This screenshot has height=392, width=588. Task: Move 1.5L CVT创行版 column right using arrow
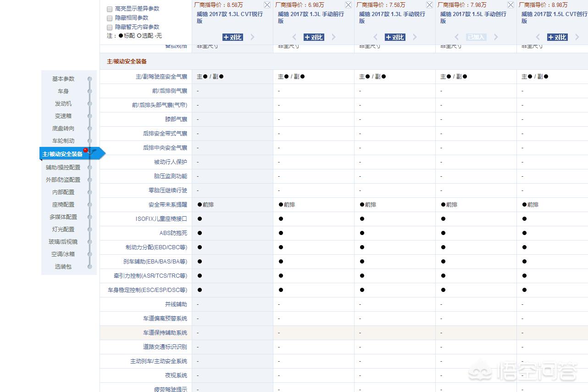point(577,37)
